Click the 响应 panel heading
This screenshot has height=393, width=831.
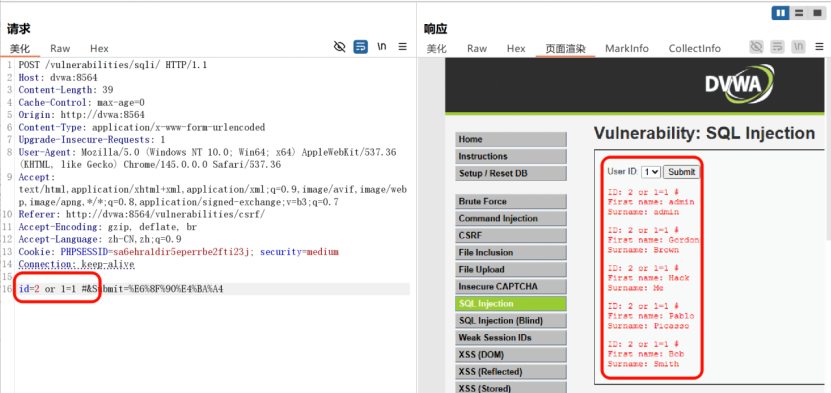pyautogui.click(x=436, y=29)
